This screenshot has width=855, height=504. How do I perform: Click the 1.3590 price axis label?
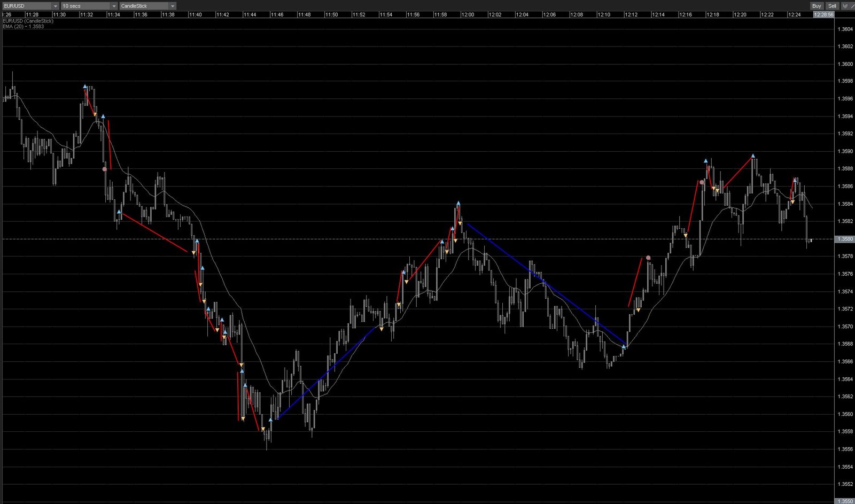(845, 151)
